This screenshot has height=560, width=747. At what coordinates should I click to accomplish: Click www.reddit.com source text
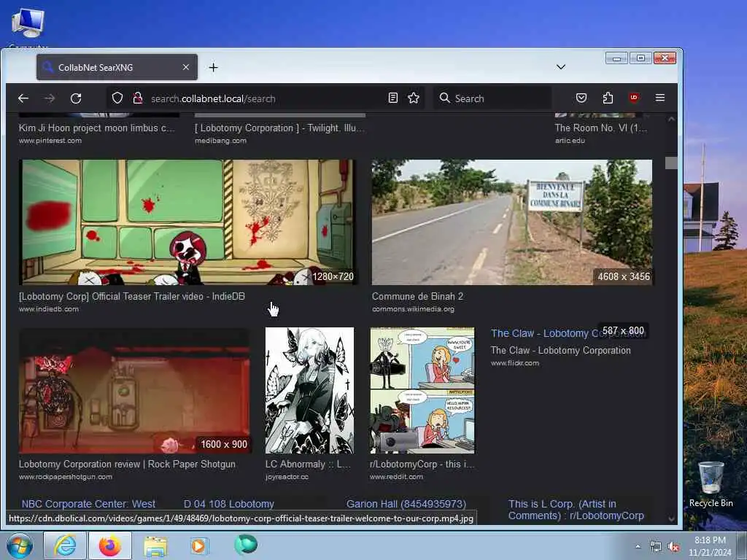click(396, 477)
